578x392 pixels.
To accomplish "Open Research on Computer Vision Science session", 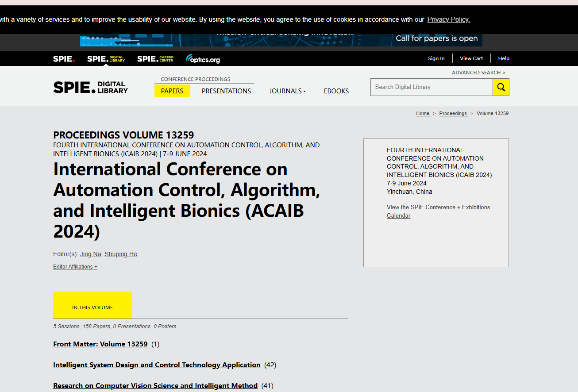I will coord(155,385).
